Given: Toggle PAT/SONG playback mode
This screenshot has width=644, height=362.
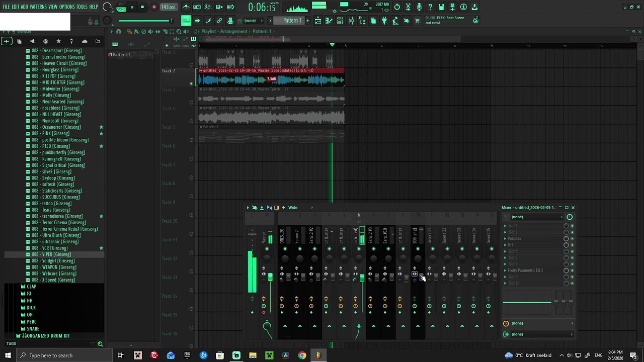Looking at the screenshot, I should [x=121, y=8].
